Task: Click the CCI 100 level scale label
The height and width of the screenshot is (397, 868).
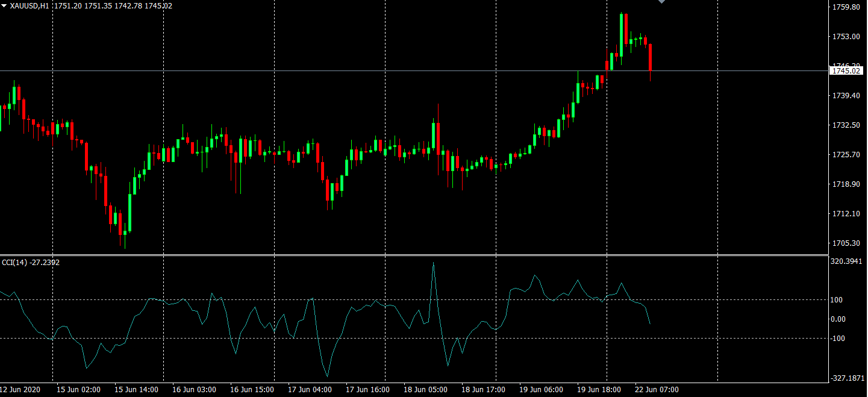Action: (837, 300)
